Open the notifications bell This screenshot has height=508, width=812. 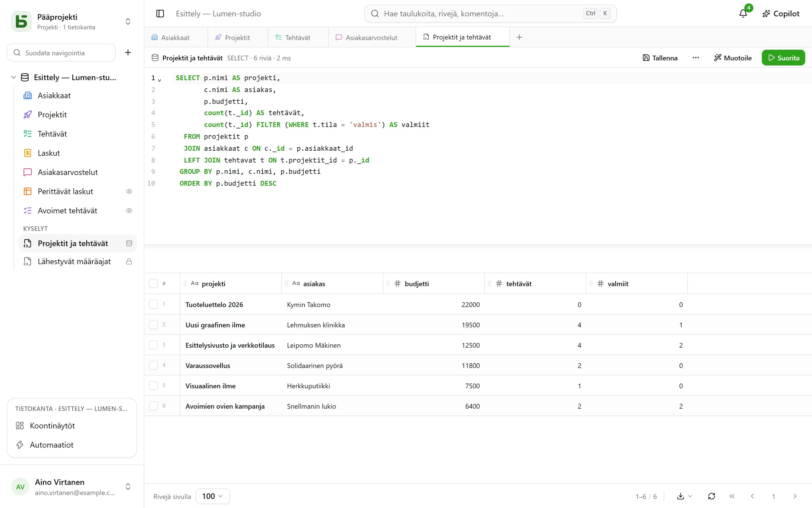point(743,14)
